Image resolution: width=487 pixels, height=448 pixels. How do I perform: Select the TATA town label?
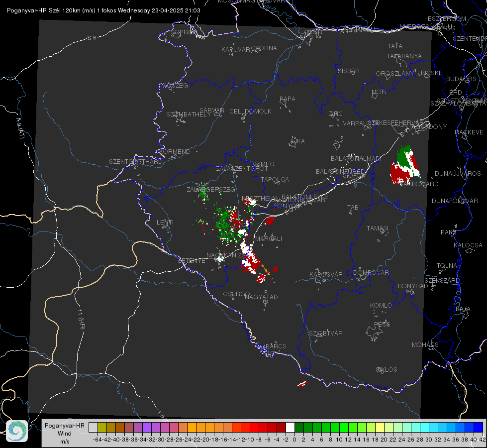(x=395, y=46)
